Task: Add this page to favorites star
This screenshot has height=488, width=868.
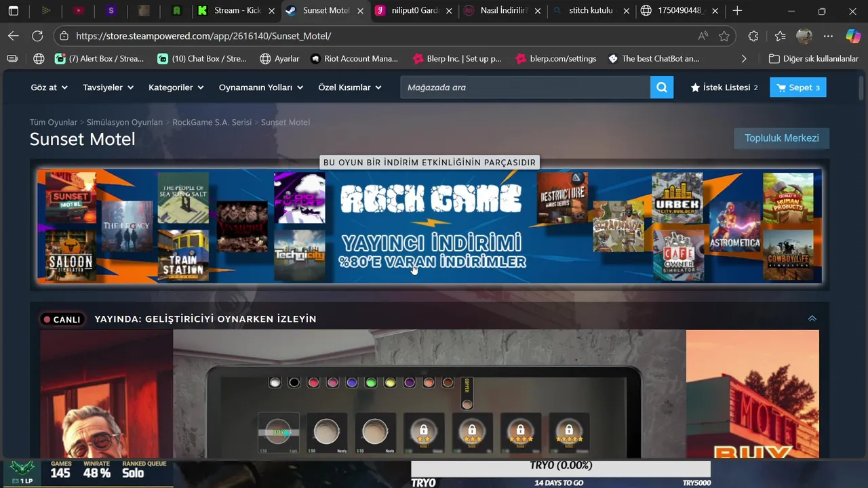Action: pyautogui.click(x=724, y=36)
